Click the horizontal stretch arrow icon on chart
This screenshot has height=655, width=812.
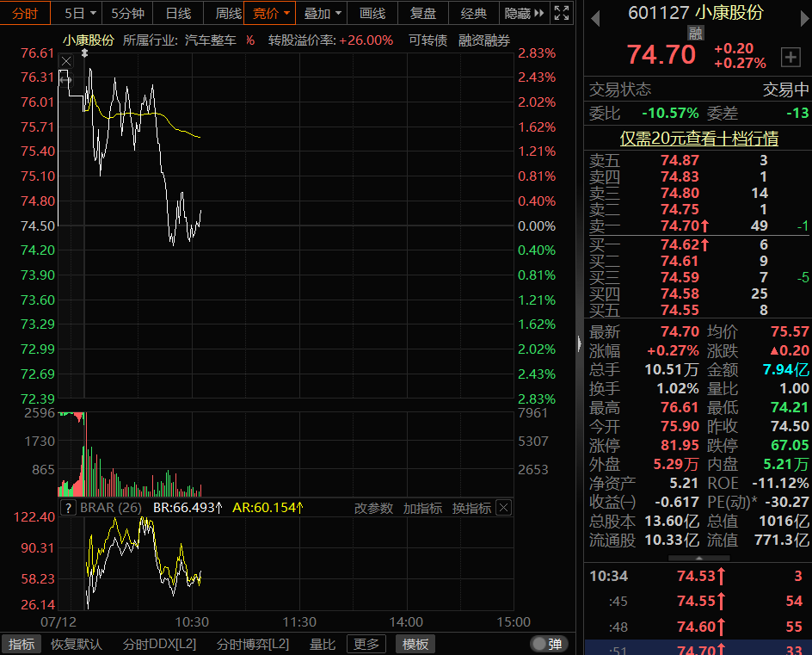(65, 80)
